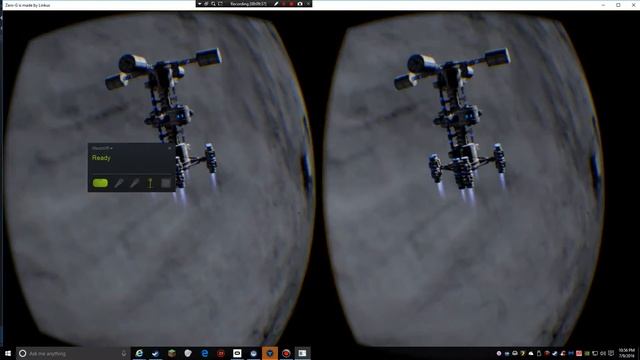This screenshot has height=360, width=640.
Task: Open the white shield app on taskbar
Action: pos(188,353)
